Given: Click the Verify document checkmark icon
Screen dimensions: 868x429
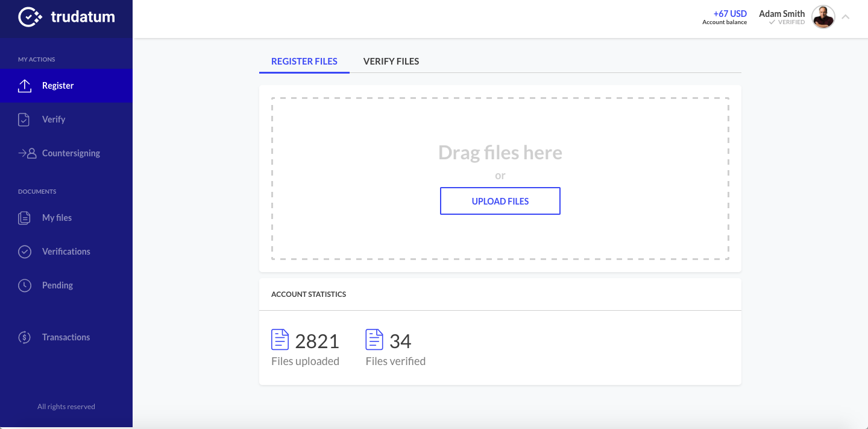Looking at the screenshot, I should point(24,119).
